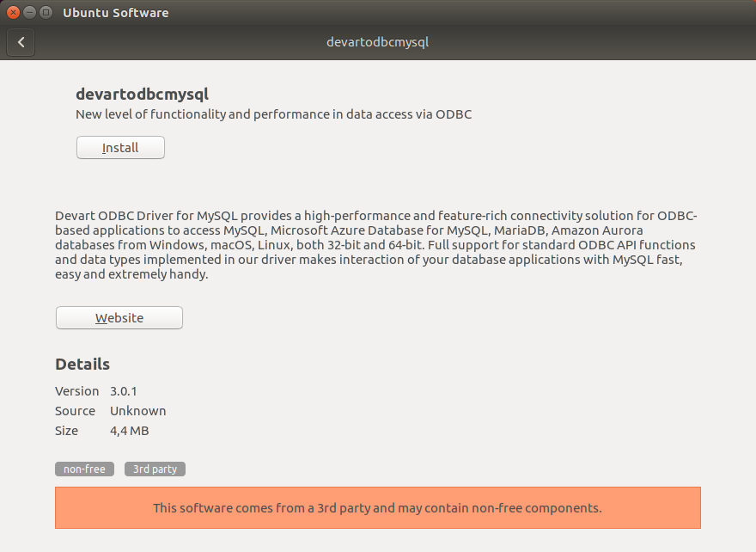Click the non-free badge

[x=84, y=469]
